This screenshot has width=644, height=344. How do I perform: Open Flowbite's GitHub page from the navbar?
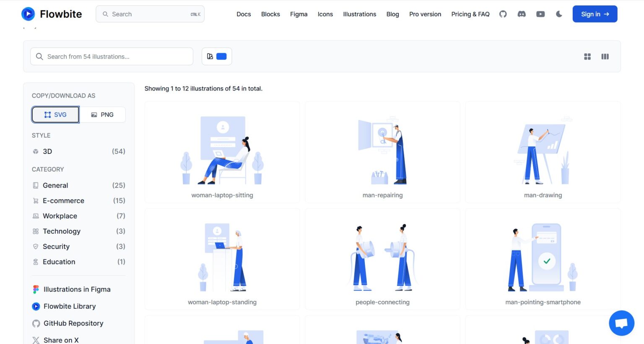click(x=503, y=14)
